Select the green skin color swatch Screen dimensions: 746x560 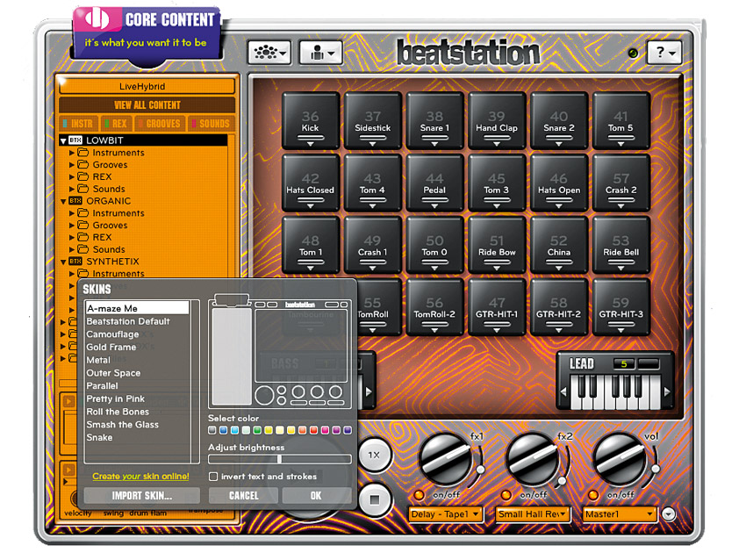point(257,430)
